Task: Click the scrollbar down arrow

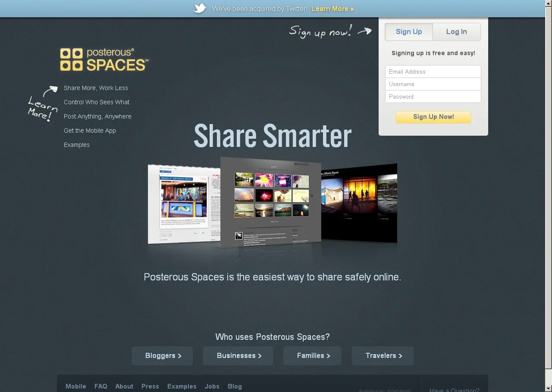Action: tap(549, 388)
